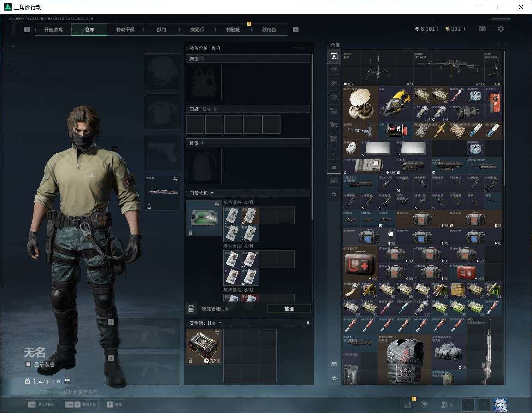Click the stacked layers icon beside the warehouse grid
This screenshot has height=413, width=532.
pyautogui.click(x=334, y=364)
